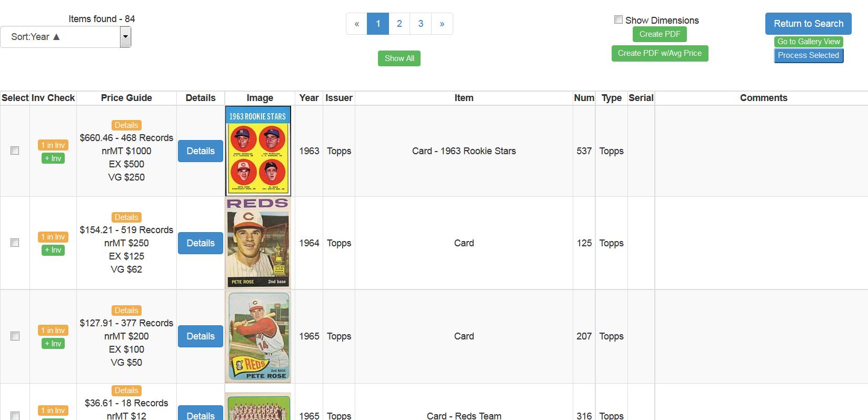868x420 pixels.
Task: Go to page 2
Action: [x=400, y=24]
